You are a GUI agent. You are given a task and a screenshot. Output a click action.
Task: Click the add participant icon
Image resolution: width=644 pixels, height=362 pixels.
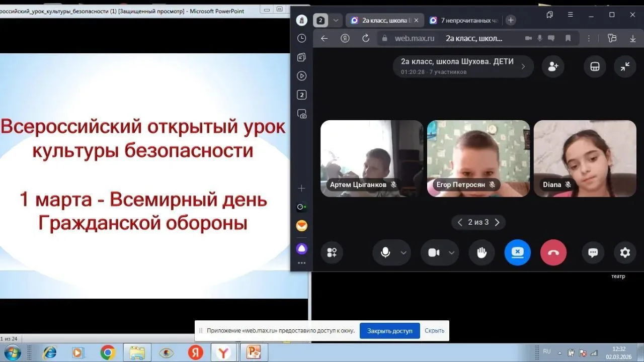pyautogui.click(x=553, y=66)
